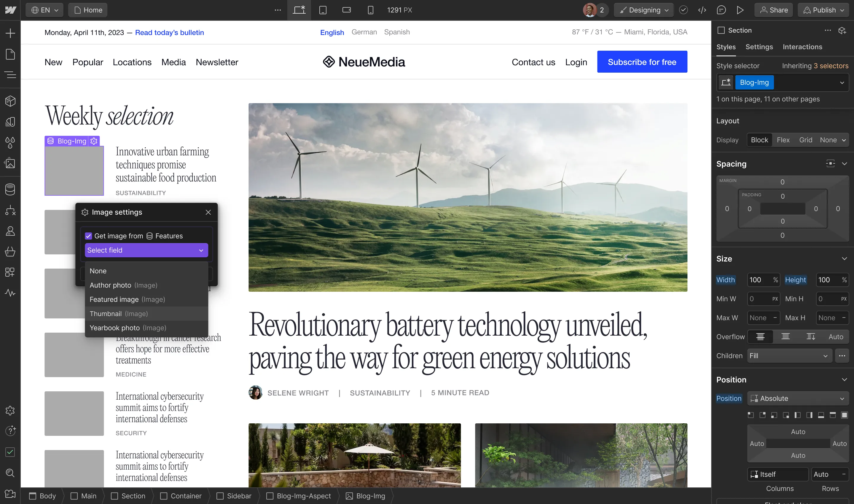Click the mobile breakpoint icon in toolbar

coord(370,9)
